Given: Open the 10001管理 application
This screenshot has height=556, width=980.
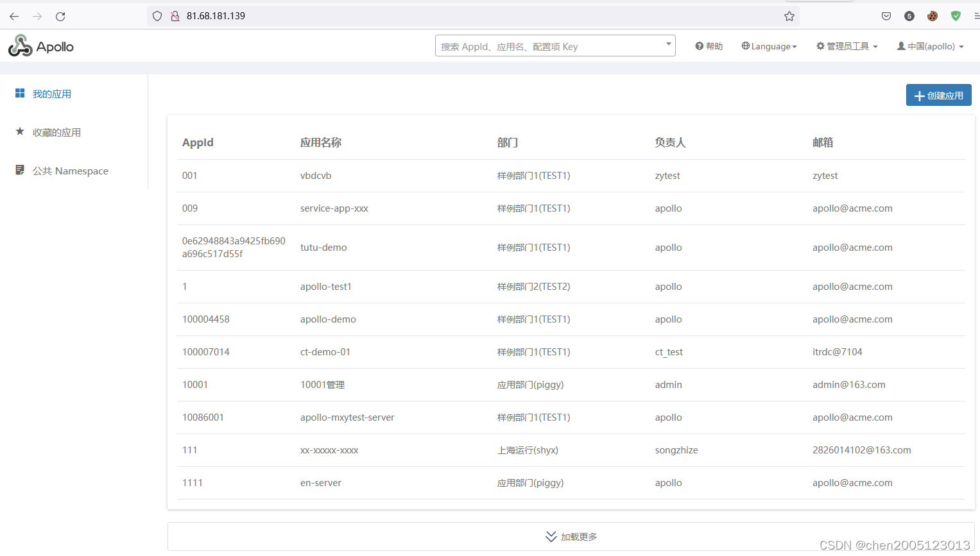Looking at the screenshot, I should pyautogui.click(x=323, y=385).
